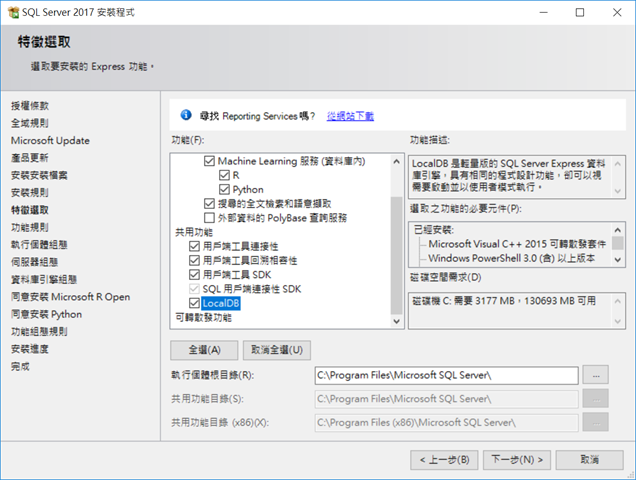Select 同意安裝 Microsoft R Open step

pos(71,297)
